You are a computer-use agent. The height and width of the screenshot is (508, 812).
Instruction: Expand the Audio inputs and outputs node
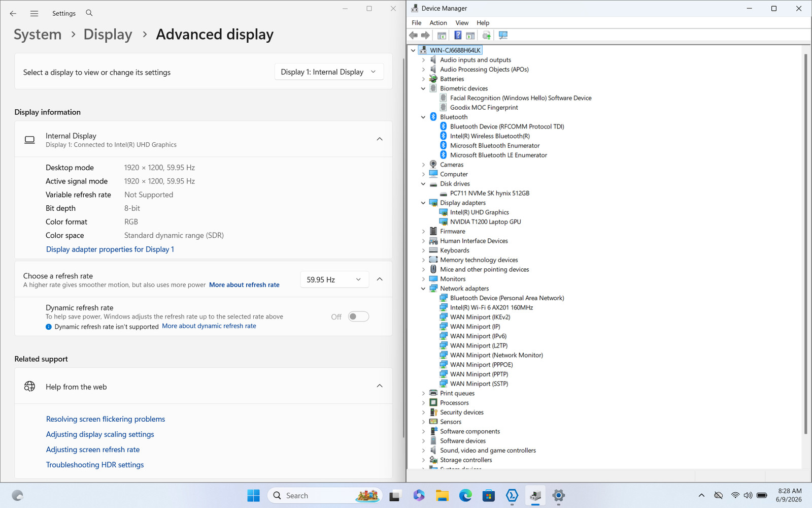click(423, 60)
